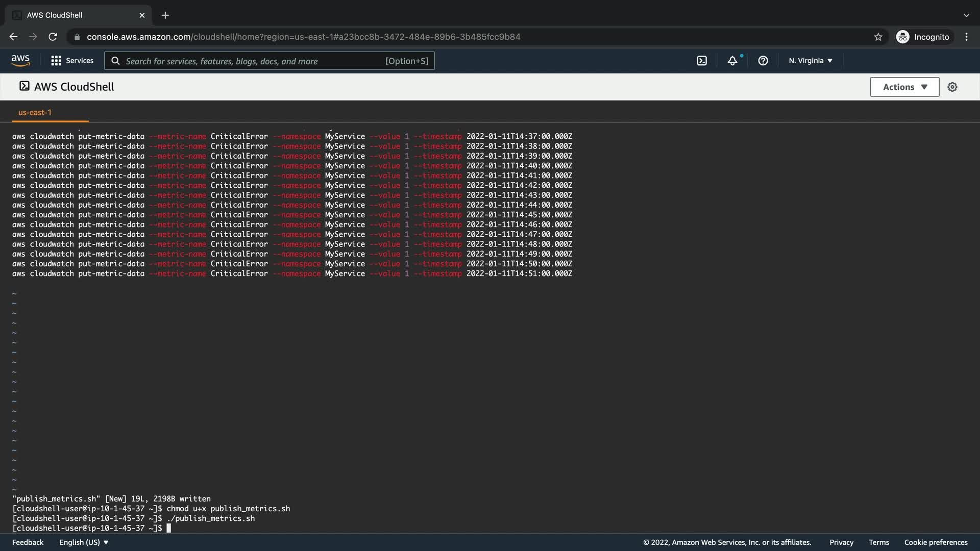Viewport: 980px width, 551px height.
Task: Open a new browser tab
Action: click(165, 15)
